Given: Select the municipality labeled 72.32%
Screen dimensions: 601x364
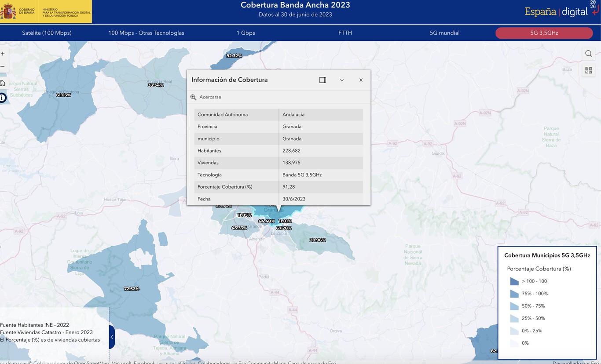Looking at the screenshot, I should [132, 289].
